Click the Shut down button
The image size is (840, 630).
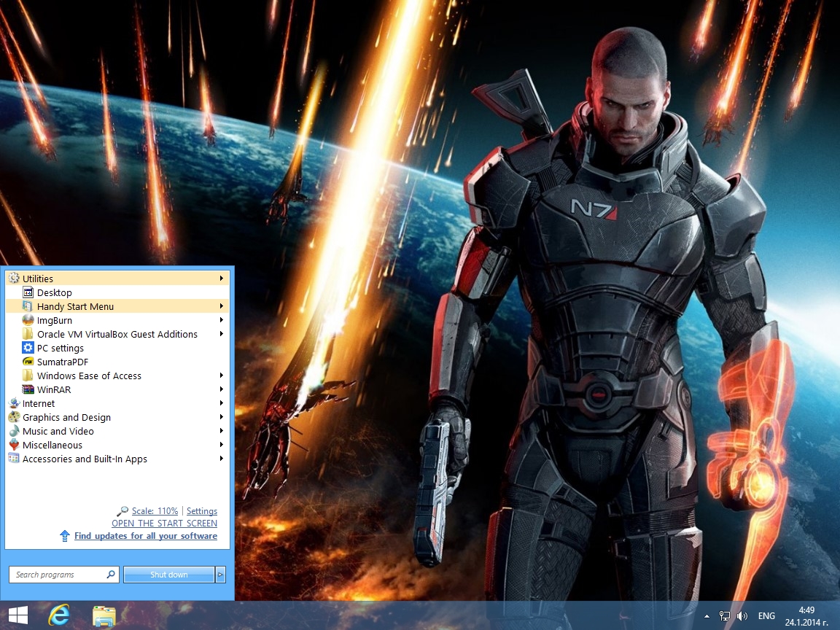pyautogui.click(x=168, y=575)
